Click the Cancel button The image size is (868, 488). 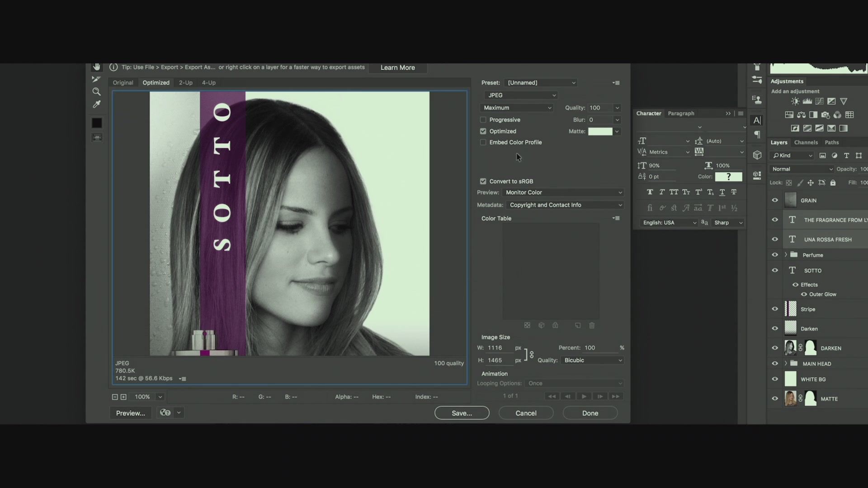pos(526,413)
